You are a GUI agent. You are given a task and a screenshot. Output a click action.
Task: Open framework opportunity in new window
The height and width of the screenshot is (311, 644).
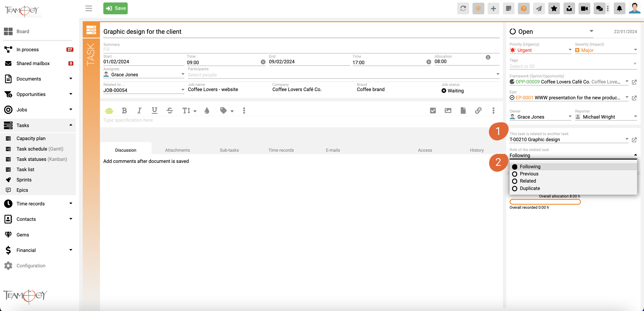point(634,82)
